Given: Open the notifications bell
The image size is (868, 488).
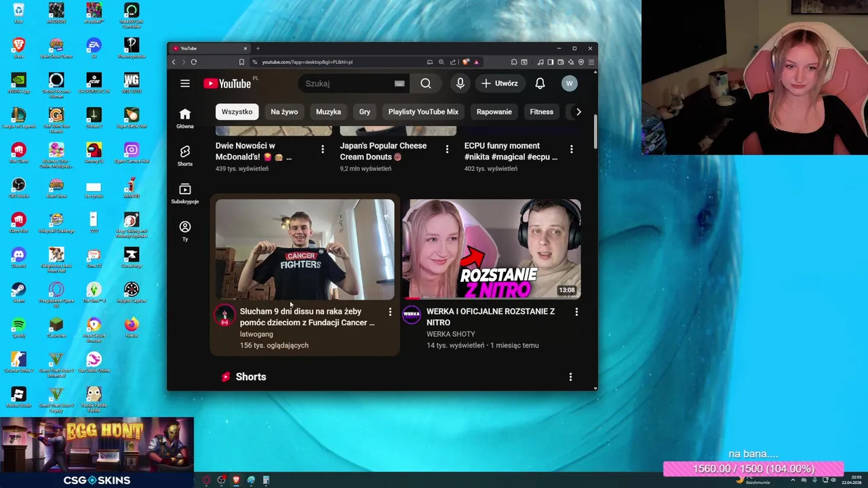Looking at the screenshot, I should click(540, 83).
